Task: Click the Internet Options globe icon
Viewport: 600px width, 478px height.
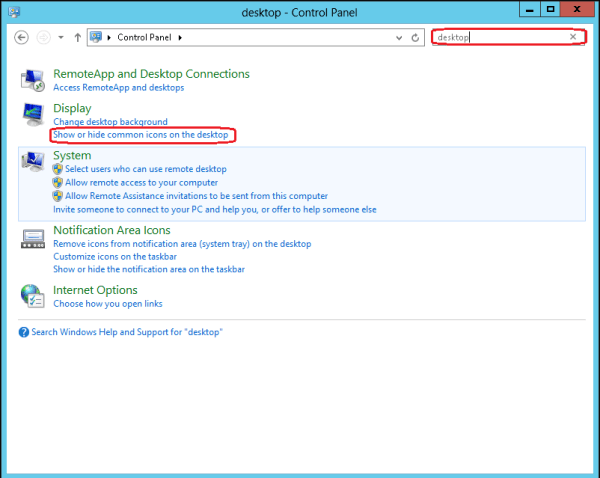Action: [34, 295]
